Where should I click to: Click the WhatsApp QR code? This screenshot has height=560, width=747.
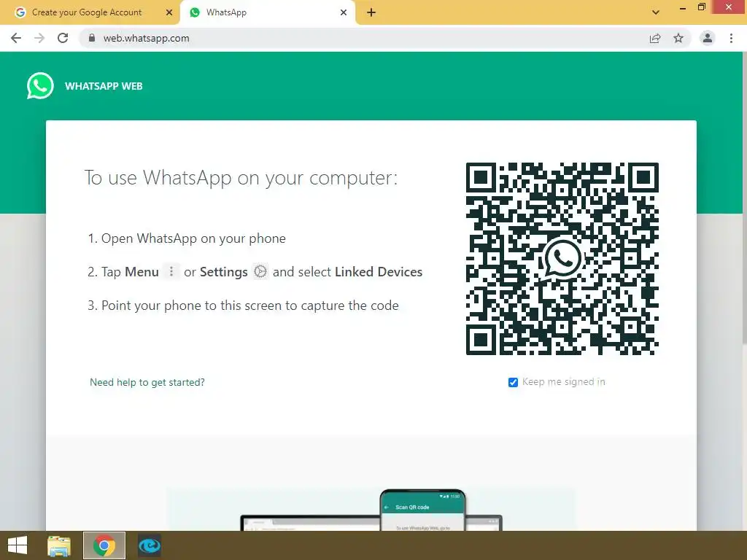tap(562, 259)
